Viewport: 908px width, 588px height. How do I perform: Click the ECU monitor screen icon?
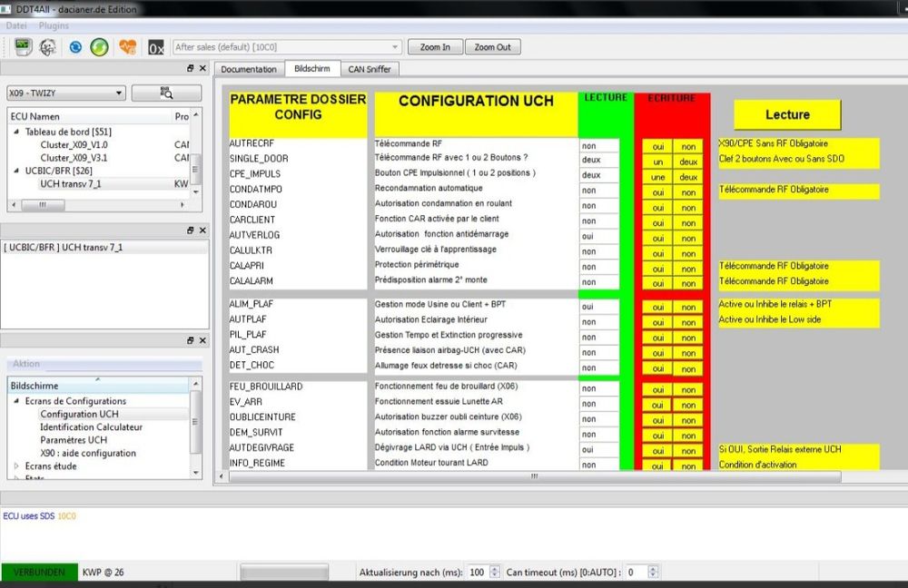(24, 47)
